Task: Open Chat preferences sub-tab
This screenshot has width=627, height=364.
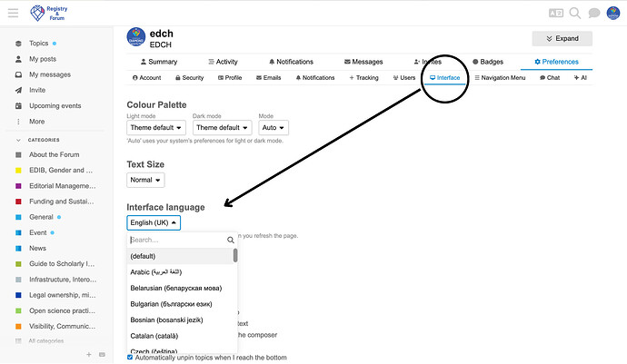Action: coord(550,77)
